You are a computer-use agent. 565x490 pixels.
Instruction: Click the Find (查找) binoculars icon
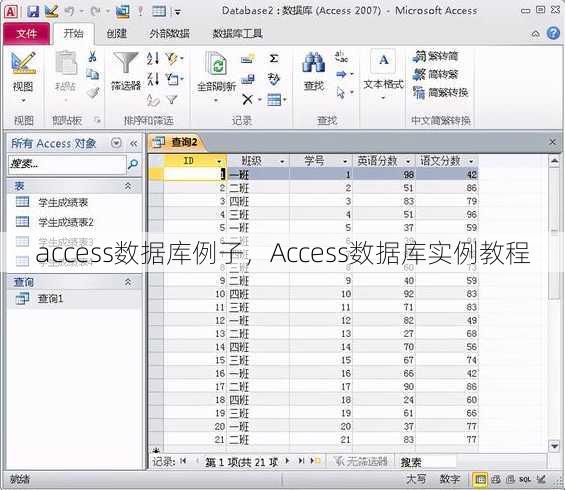click(x=313, y=71)
